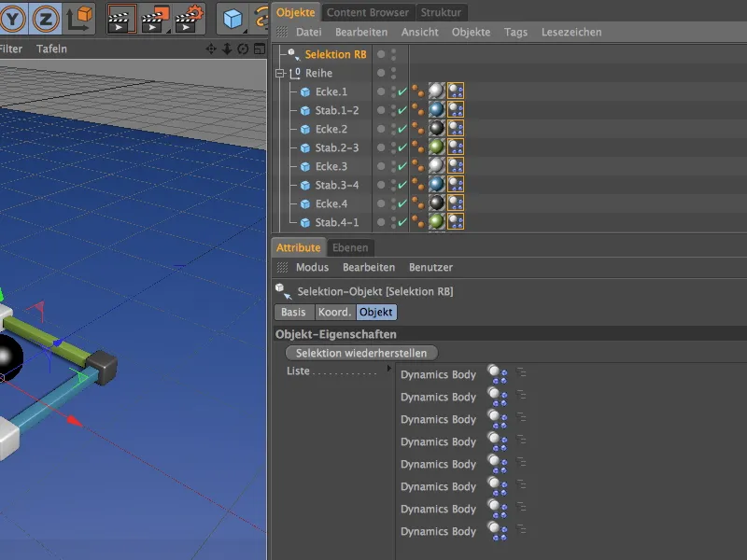Open the Datei menu in Objekte manager
The image size is (747, 560).
(309, 32)
